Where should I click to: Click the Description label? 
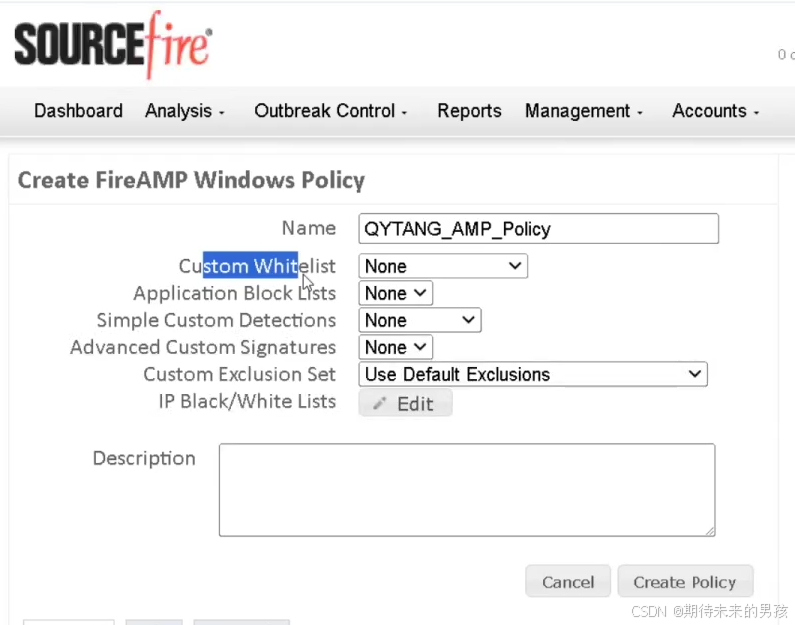(x=144, y=458)
